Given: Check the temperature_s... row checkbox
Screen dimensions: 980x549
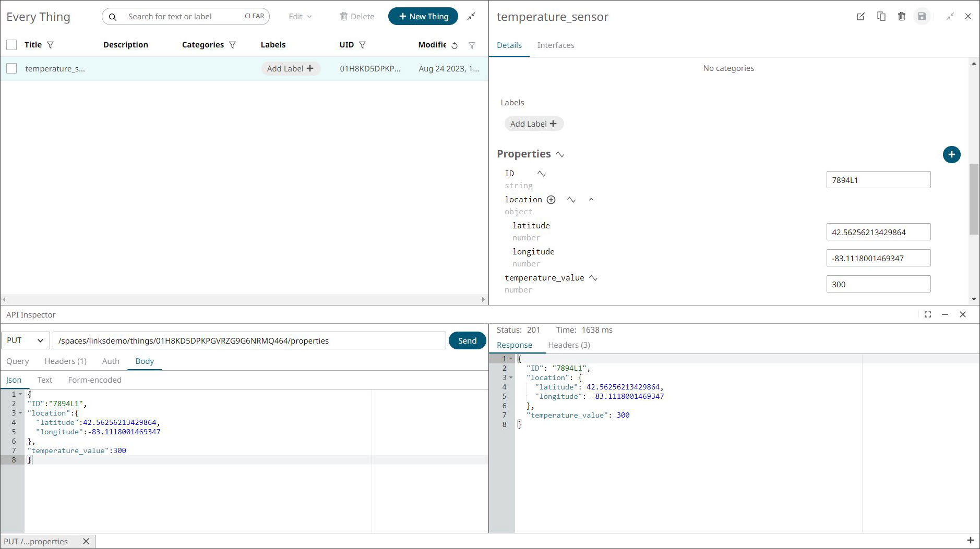Looking at the screenshot, I should click(11, 68).
